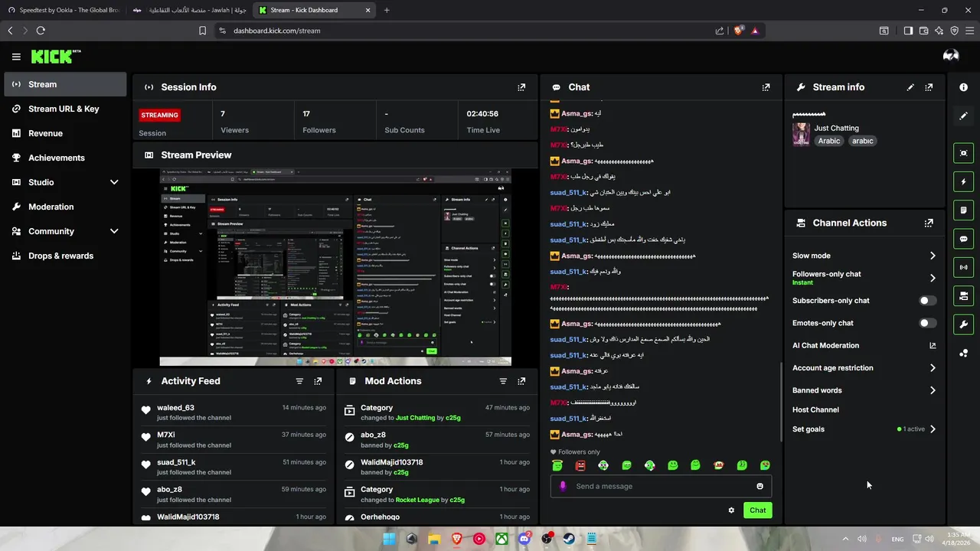Viewport: 980px width, 551px height.
Task: Go to Stream in the sidebar
Action: 65,84
